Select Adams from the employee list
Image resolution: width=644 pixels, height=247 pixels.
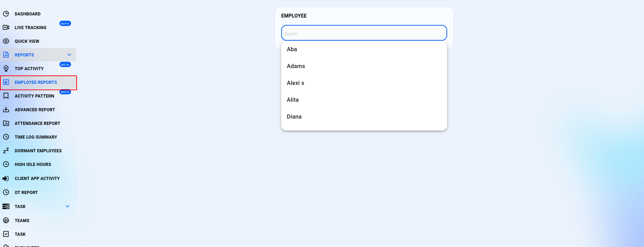tap(296, 66)
